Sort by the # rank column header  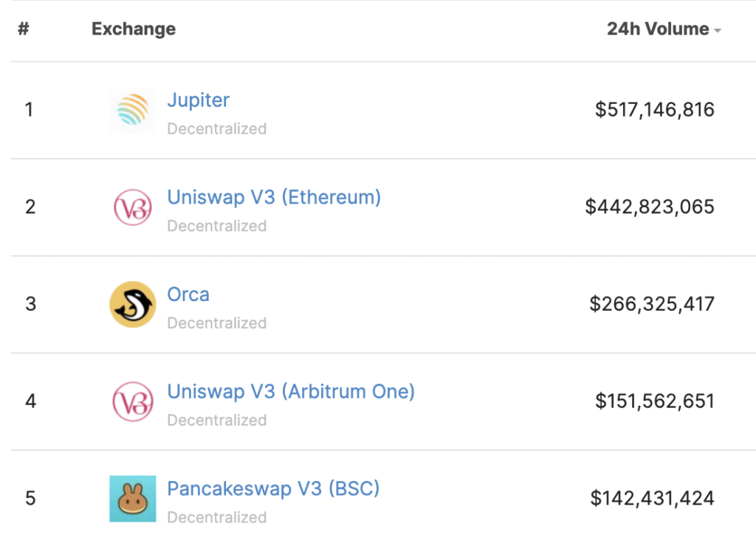point(23,30)
